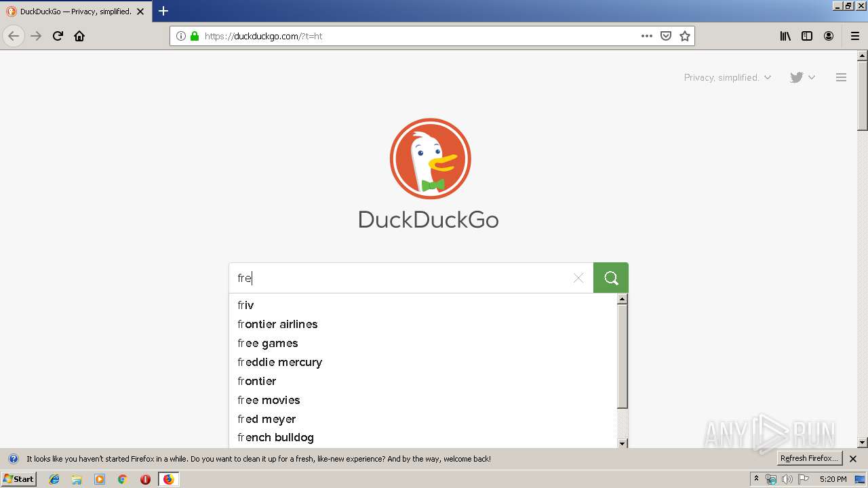Select suggestion 'french bulldog'
This screenshot has height=488, width=868.
423,437
